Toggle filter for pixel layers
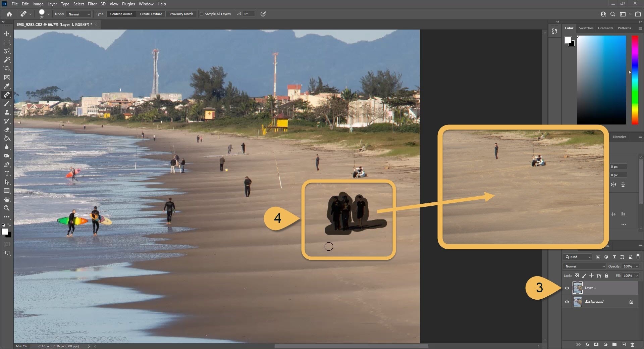 [x=598, y=257]
